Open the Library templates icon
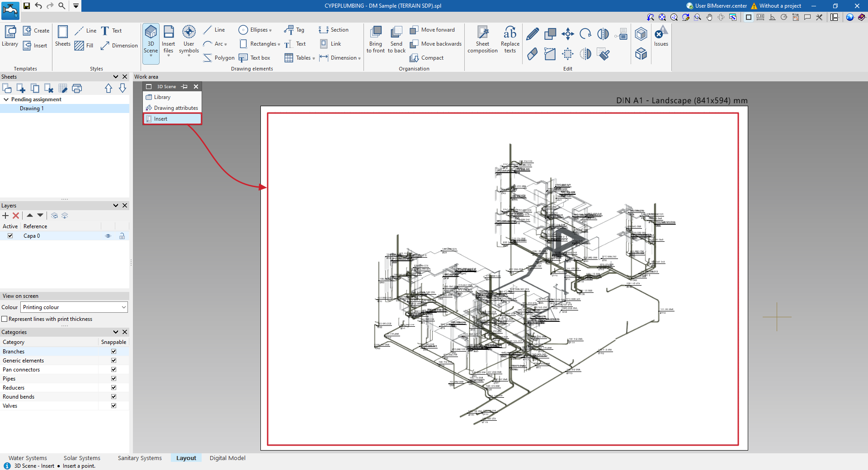 tap(10, 36)
